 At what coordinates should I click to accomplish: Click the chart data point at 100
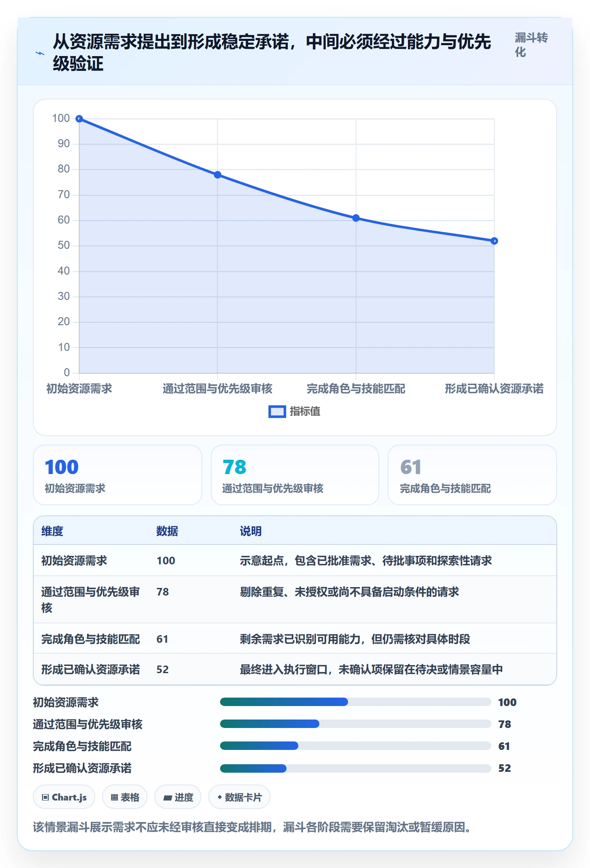(x=79, y=119)
